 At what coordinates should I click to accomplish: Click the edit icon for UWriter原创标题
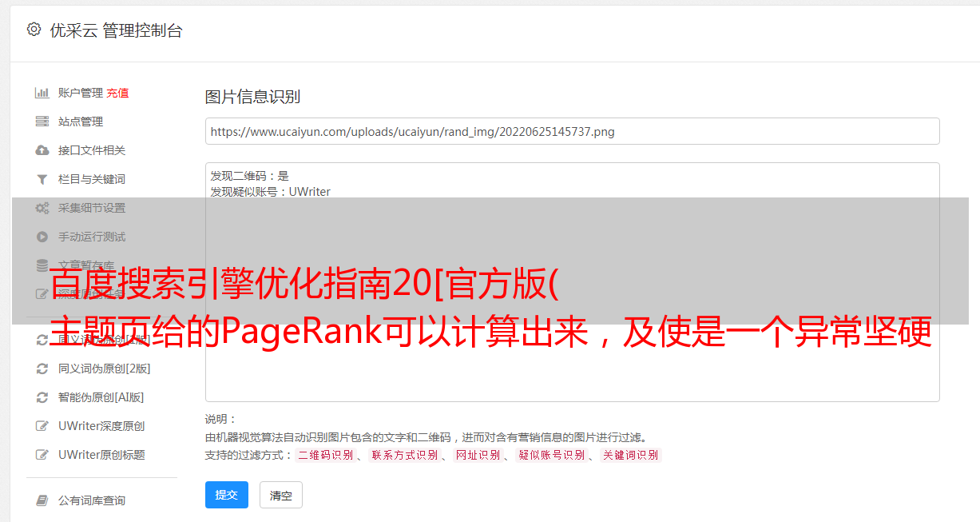[x=42, y=455]
